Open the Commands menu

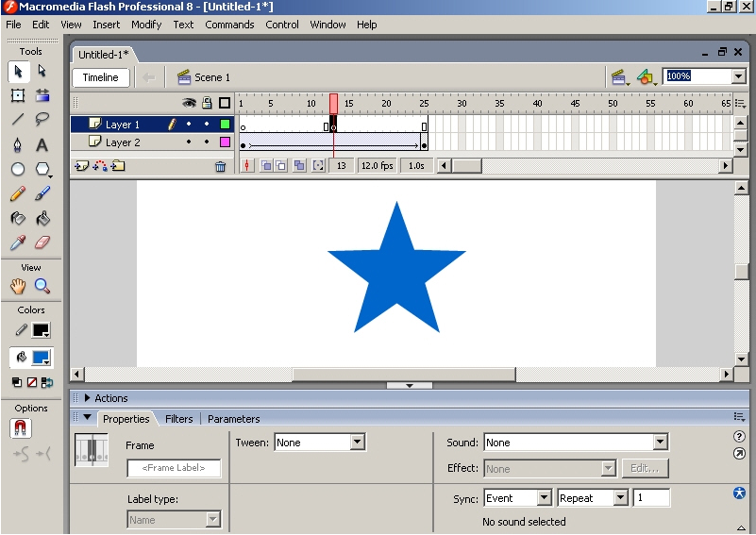229,25
